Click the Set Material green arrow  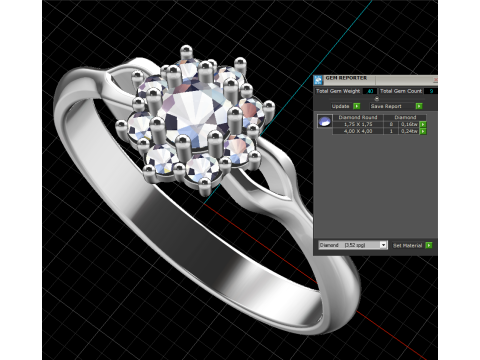point(429,245)
